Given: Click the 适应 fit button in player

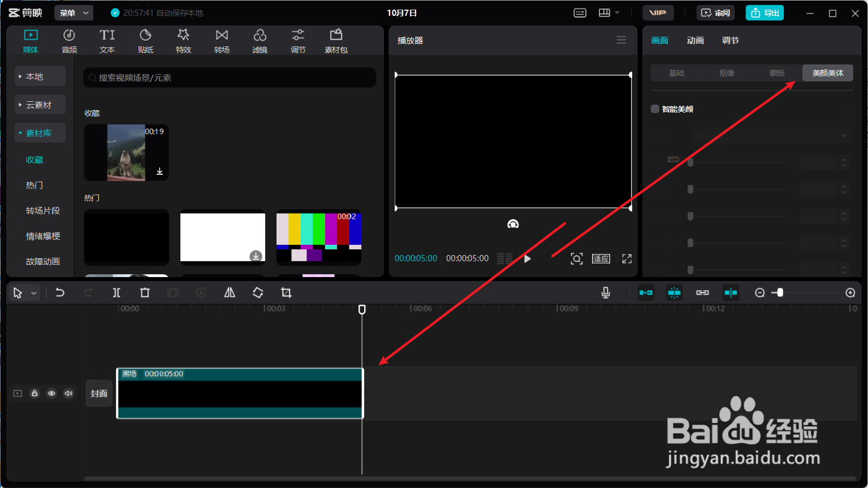Looking at the screenshot, I should pyautogui.click(x=601, y=258).
